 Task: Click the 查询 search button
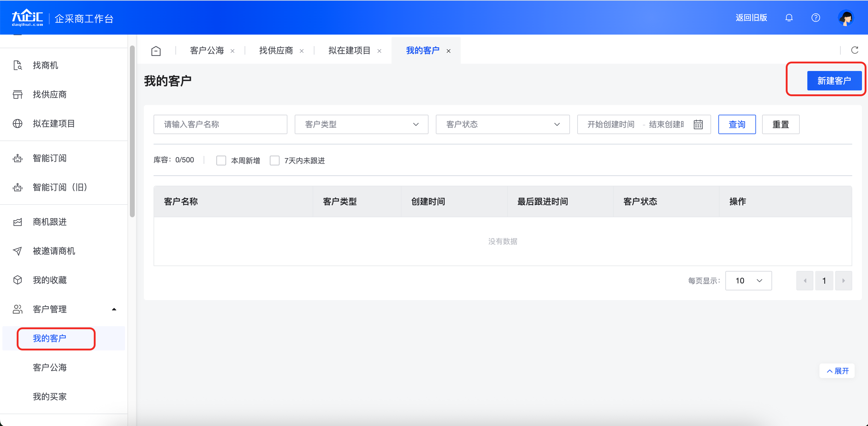737,125
